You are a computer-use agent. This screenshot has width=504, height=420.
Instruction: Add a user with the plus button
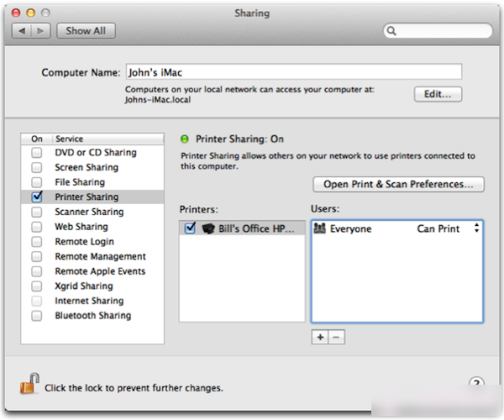(320, 337)
